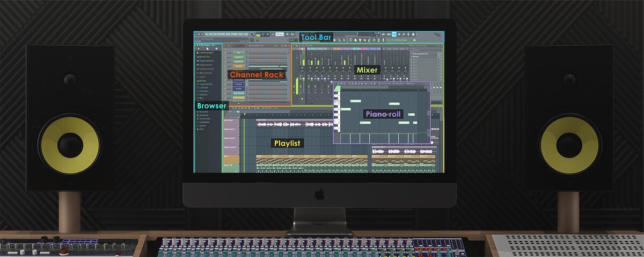Select the chorus vocal track header
The width and height of the screenshot is (644, 257).
pyautogui.click(x=231, y=142)
